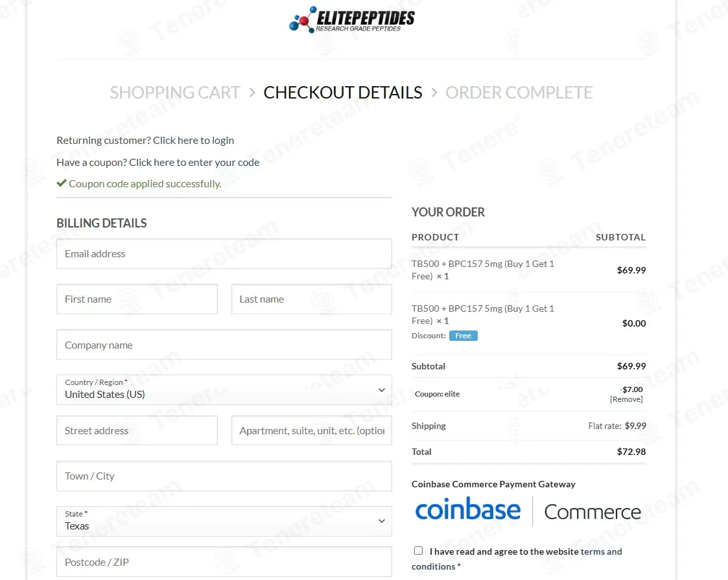Screen dimensions: 728x580
Task: Click the First name input field
Action: coord(137,299)
